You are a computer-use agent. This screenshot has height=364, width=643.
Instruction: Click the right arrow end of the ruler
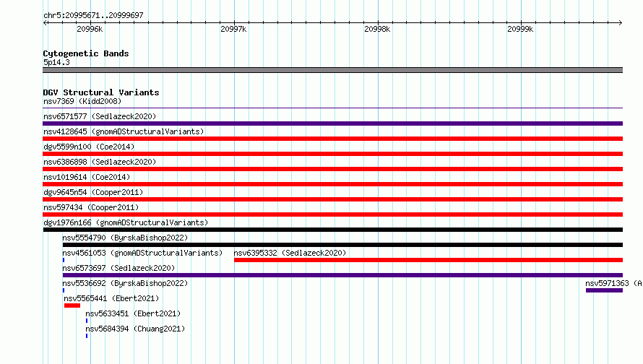621,22
